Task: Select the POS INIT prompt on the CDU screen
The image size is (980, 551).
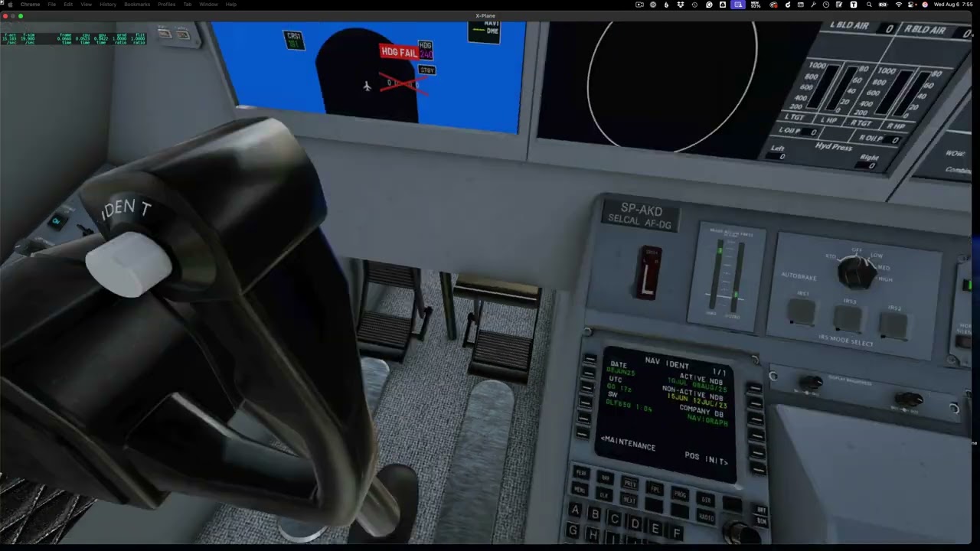Action: click(706, 458)
